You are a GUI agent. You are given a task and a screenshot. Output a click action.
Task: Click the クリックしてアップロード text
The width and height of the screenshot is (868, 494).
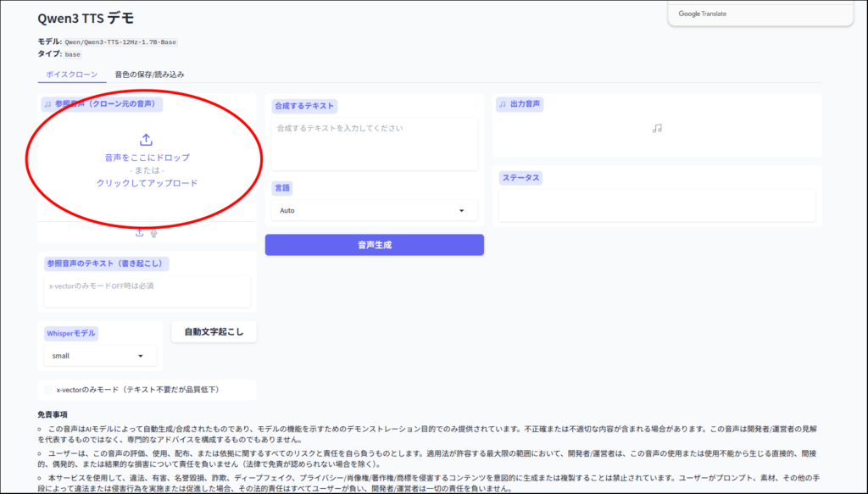147,183
